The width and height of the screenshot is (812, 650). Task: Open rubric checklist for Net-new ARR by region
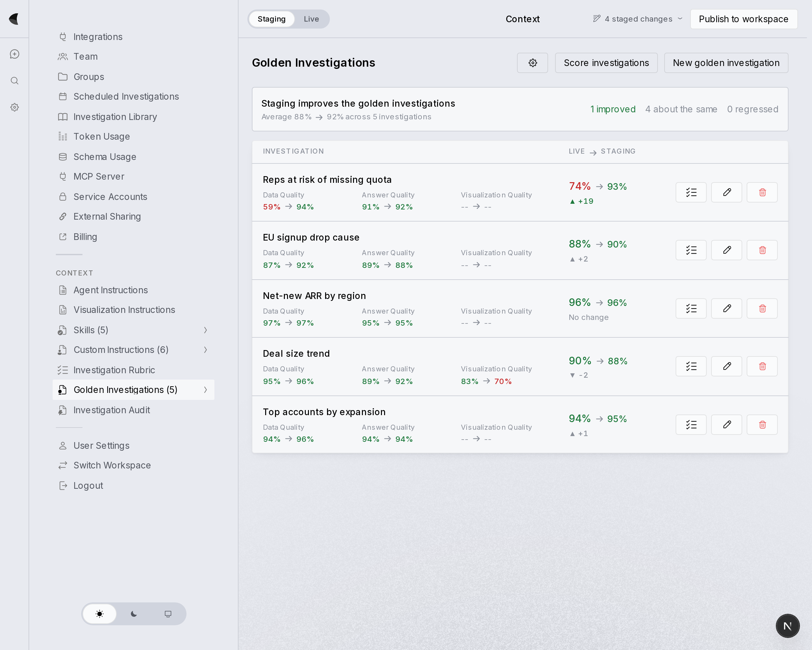[691, 308]
